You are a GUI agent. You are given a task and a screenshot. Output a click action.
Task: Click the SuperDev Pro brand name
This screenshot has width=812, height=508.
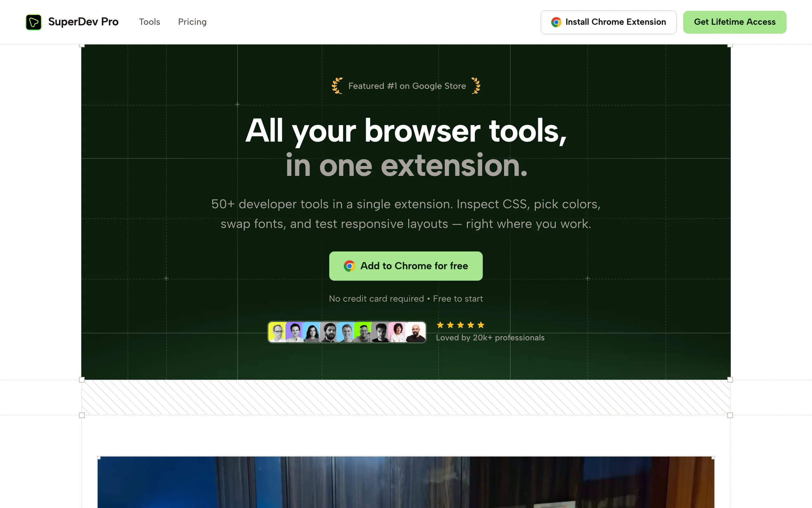(83, 22)
